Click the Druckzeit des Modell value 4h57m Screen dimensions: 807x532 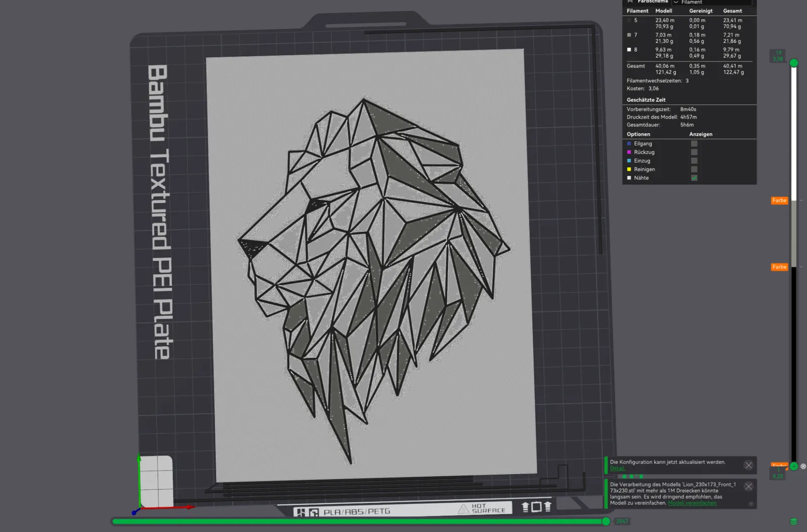(x=688, y=117)
